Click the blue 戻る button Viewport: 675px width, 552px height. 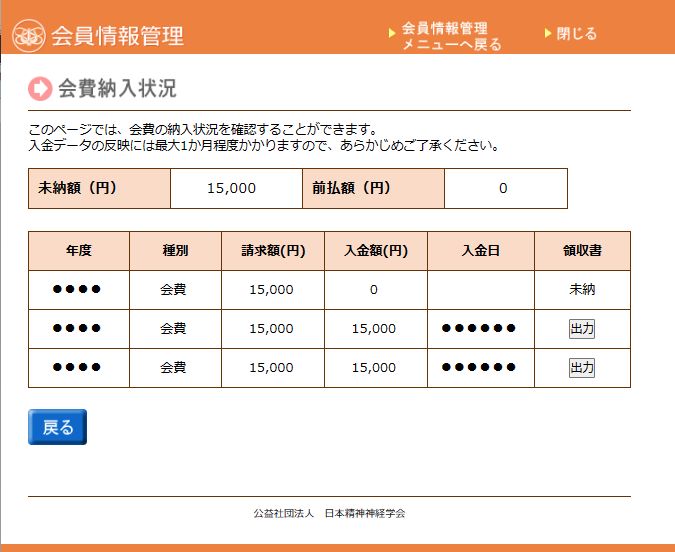click(58, 427)
